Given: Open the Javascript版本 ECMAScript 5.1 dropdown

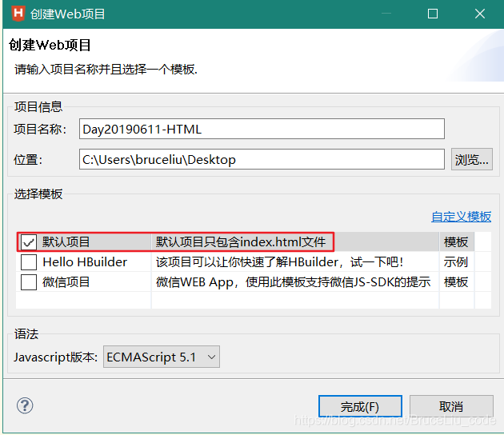Looking at the screenshot, I should pyautogui.click(x=162, y=357).
